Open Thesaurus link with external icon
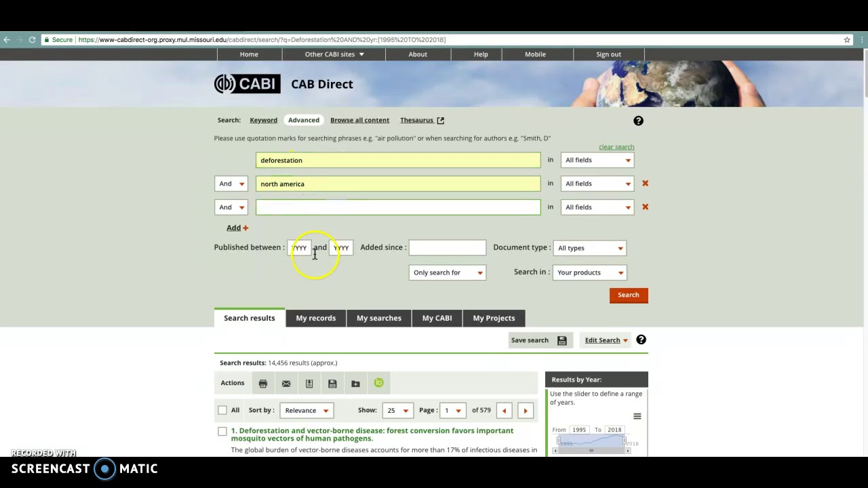Screen dimensions: 868x488 [x=422, y=120]
